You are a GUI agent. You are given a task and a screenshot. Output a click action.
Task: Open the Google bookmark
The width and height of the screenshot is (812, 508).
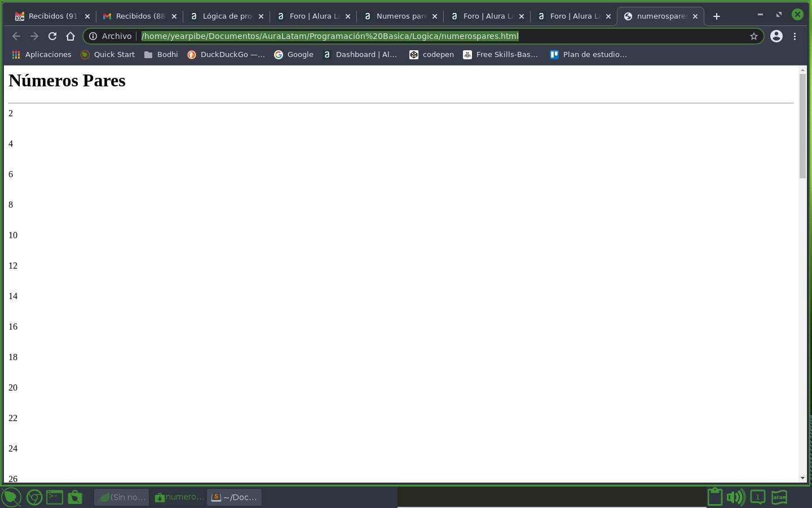click(x=294, y=55)
